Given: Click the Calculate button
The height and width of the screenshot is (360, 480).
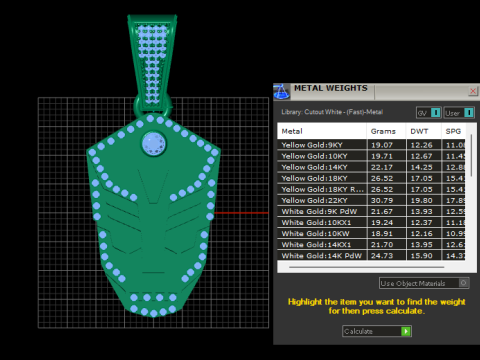Looking at the screenshot, I should (377, 331).
